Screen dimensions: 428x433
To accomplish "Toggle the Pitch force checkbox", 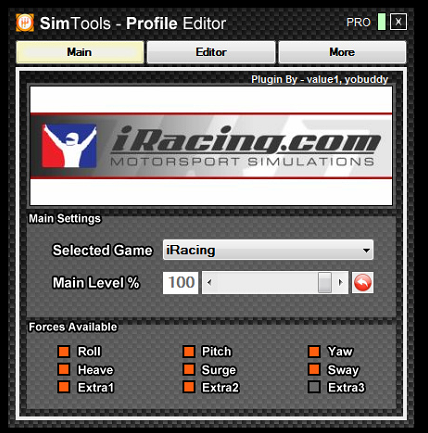I will 189,351.
